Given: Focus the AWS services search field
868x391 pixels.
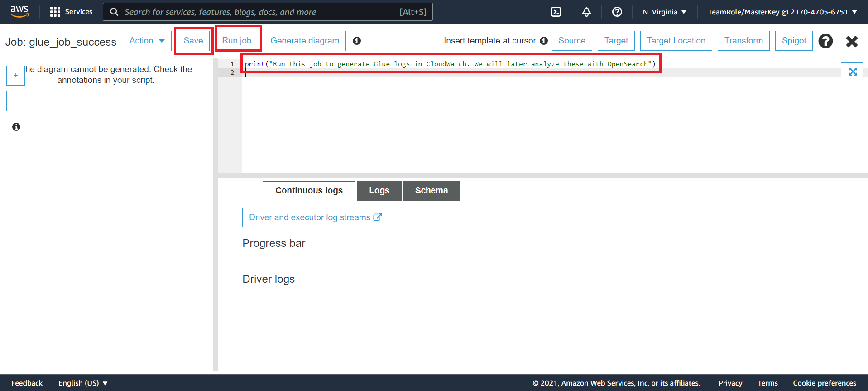Looking at the screenshot, I should point(268,12).
